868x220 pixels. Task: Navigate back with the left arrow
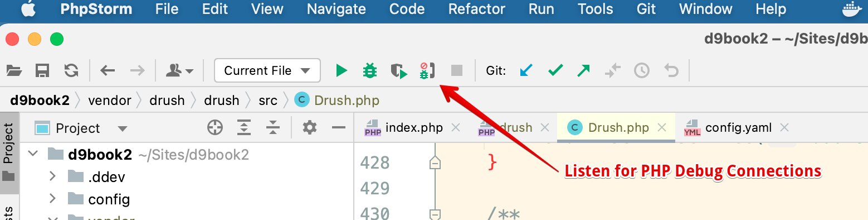pyautogui.click(x=108, y=70)
